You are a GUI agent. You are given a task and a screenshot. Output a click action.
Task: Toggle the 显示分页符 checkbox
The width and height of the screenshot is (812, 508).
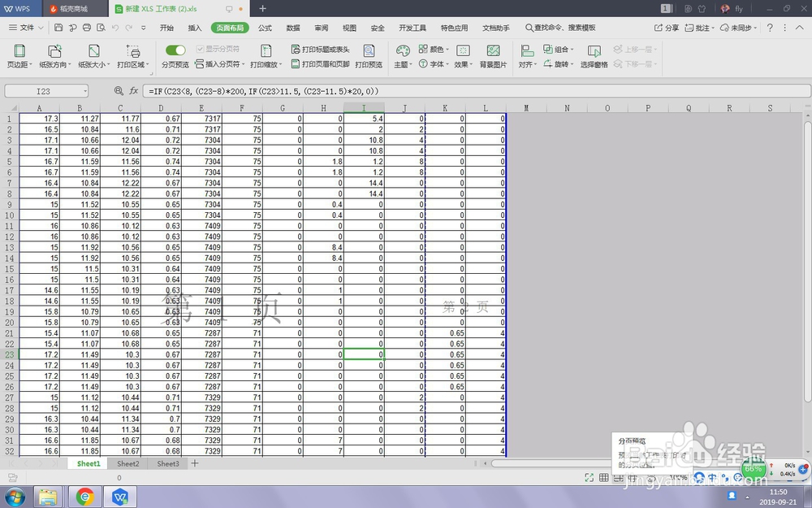point(200,50)
